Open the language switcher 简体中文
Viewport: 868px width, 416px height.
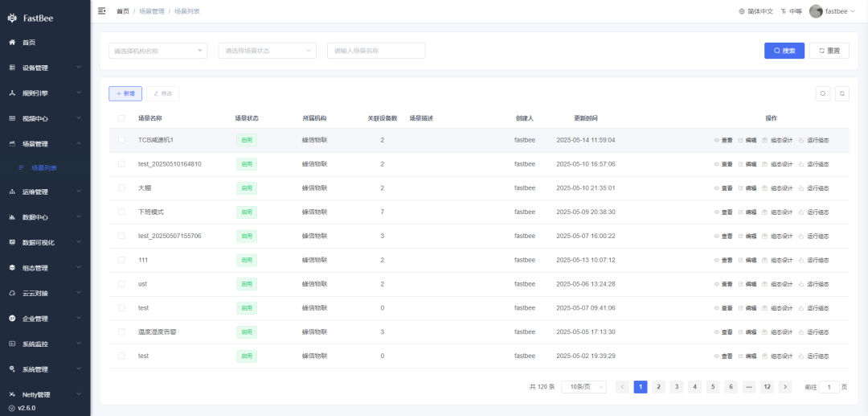click(755, 11)
